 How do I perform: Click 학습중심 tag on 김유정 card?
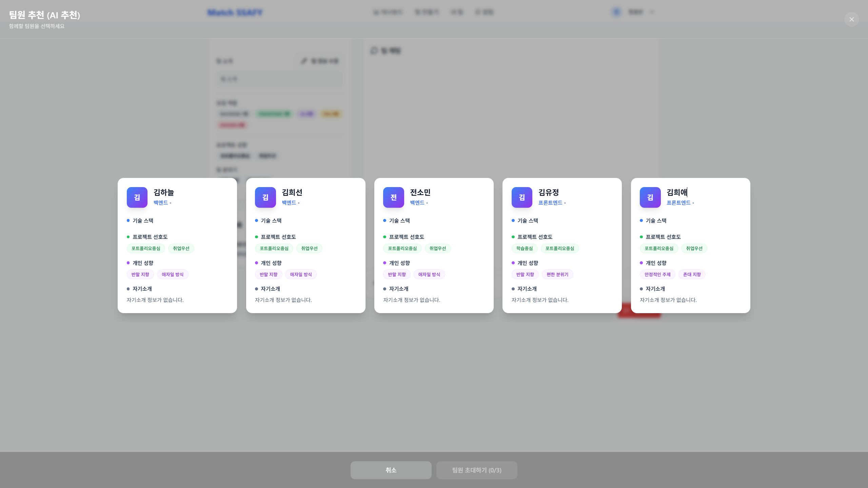pyautogui.click(x=524, y=248)
